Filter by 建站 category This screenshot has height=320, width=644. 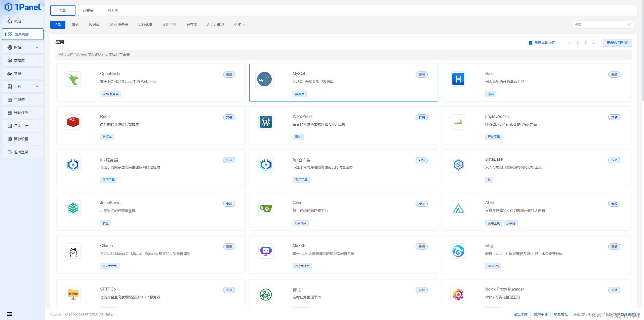point(75,25)
